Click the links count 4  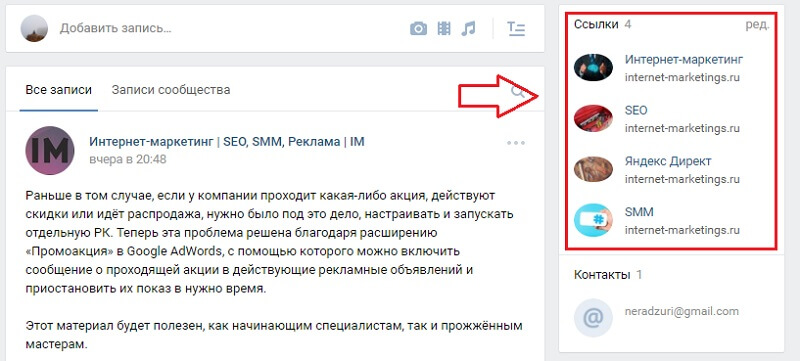628,24
